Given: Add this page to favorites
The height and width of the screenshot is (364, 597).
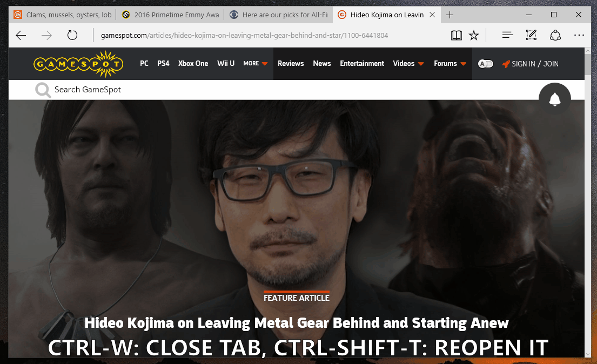Looking at the screenshot, I should tap(474, 35).
